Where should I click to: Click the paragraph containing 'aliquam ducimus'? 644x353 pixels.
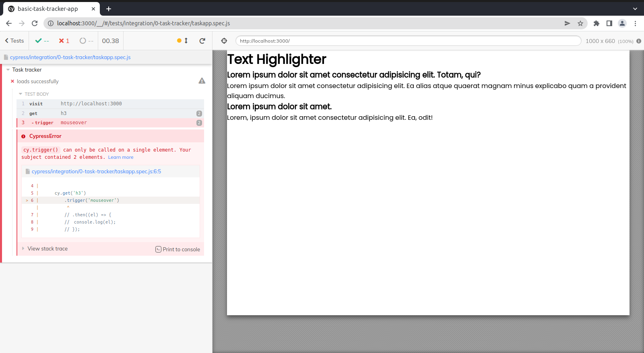click(427, 91)
